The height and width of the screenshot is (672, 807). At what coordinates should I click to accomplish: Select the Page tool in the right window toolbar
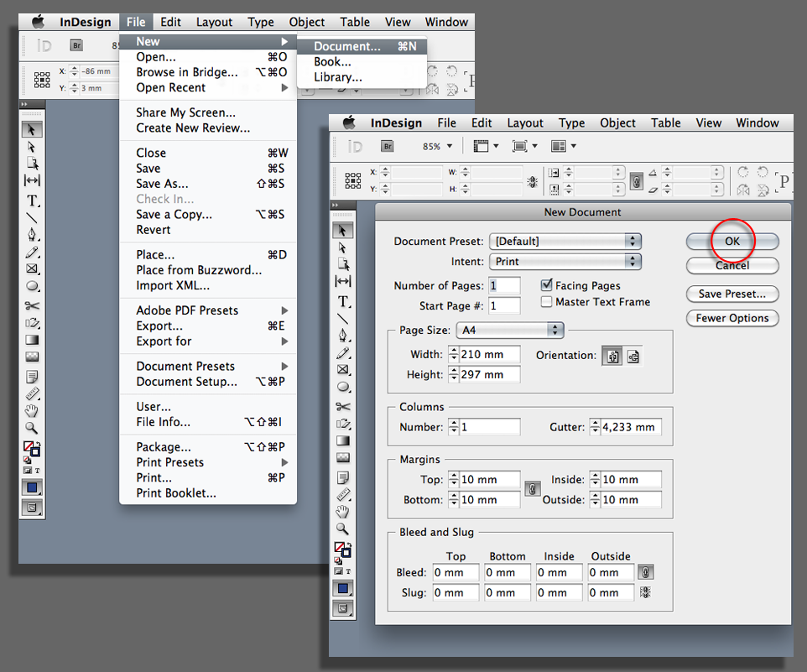(343, 264)
